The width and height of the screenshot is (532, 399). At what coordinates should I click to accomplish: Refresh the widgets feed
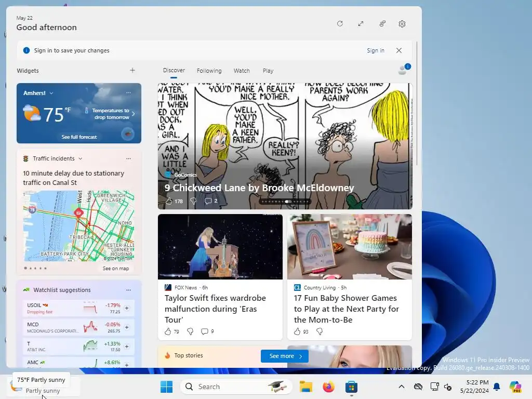pyautogui.click(x=340, y=24)
